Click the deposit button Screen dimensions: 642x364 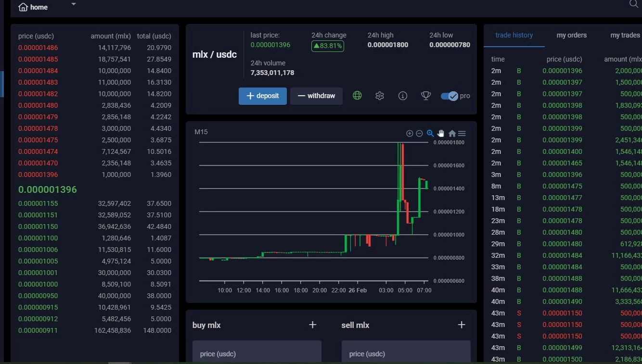[263, 96]
